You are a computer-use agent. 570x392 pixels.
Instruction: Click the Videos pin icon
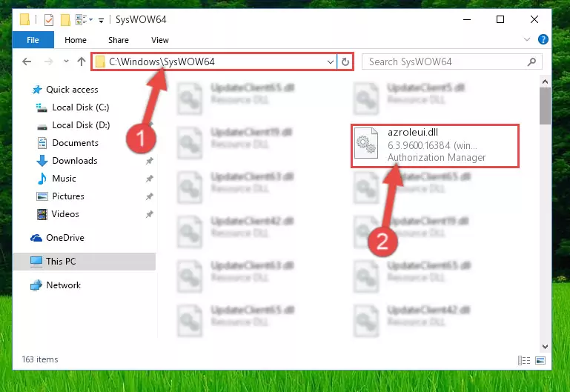coord(150,214)
